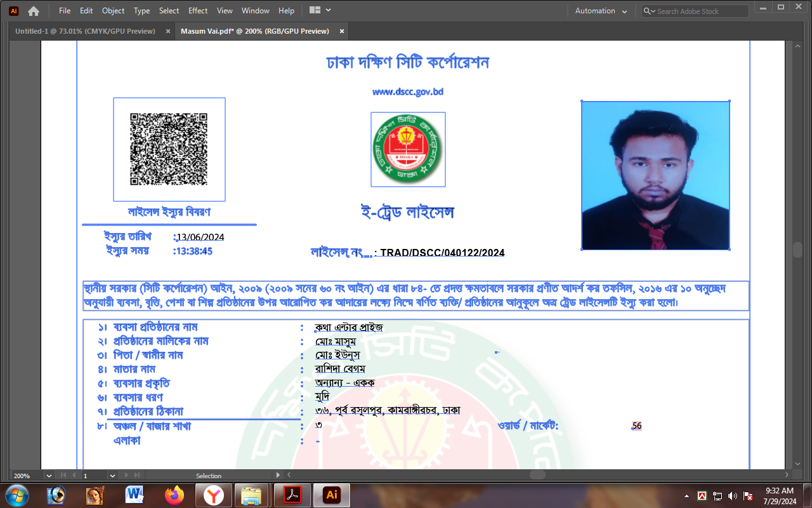Click the 200% zoom level field
The height and width of the screenshot is (508, 812).
point(27,475)
